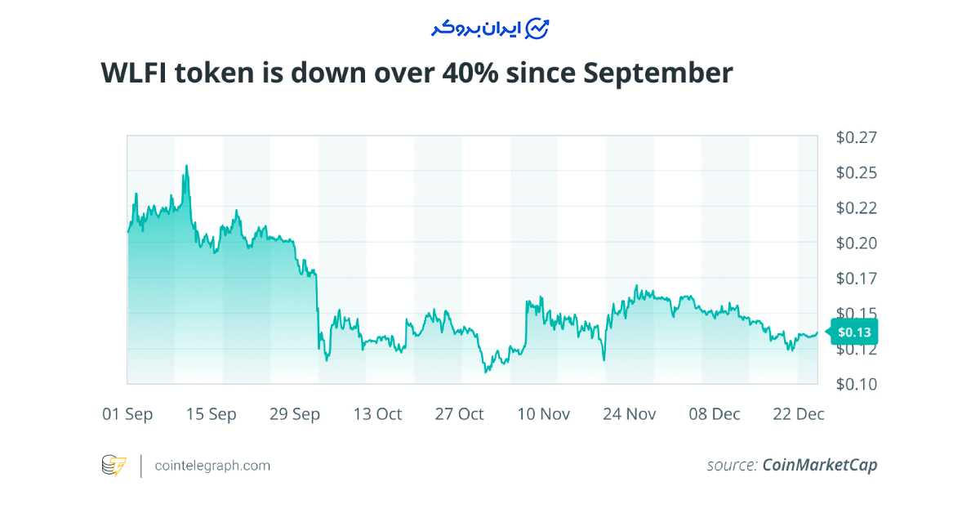Screen dimensions: 980x513
Task: Click the $0.13 current price tag
Action: pyautogui.click(x=853, y=332)
